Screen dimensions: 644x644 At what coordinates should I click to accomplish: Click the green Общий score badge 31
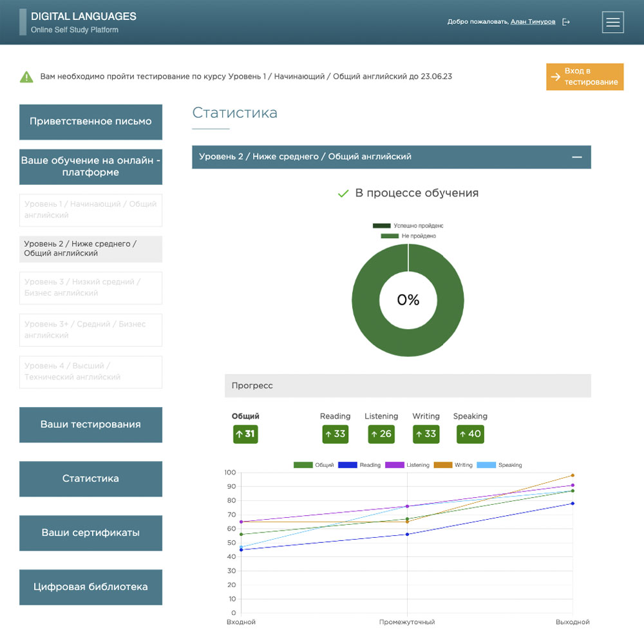pyautogui.click(x=245, y=434)
